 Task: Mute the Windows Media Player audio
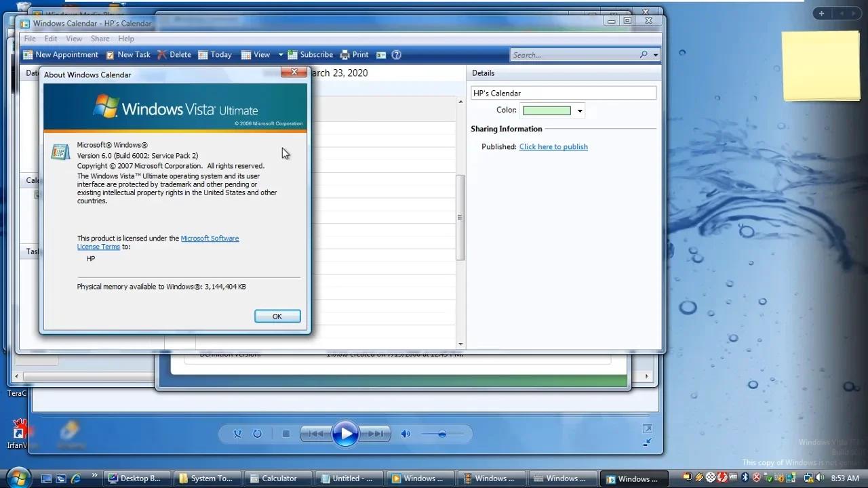(x=406, y=434)
